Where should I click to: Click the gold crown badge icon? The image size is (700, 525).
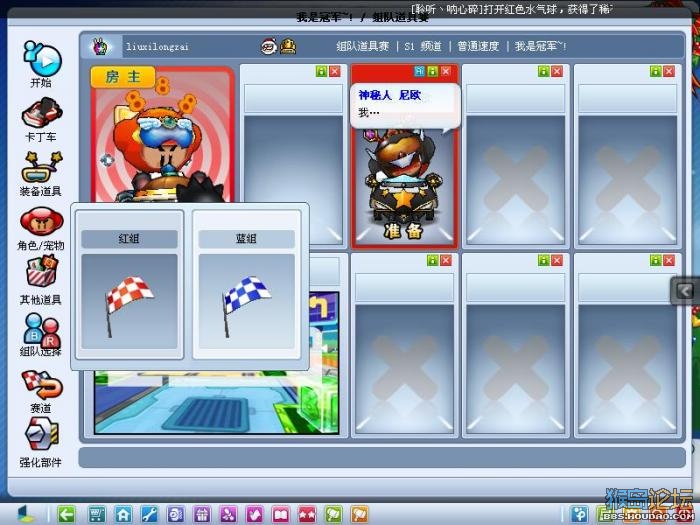point(288,46)
